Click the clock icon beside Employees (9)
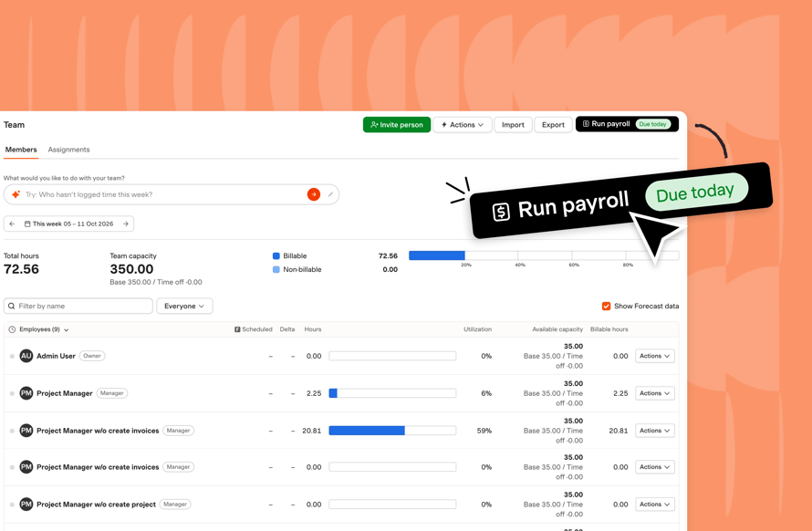812x531 pixels. coord(12,329)
